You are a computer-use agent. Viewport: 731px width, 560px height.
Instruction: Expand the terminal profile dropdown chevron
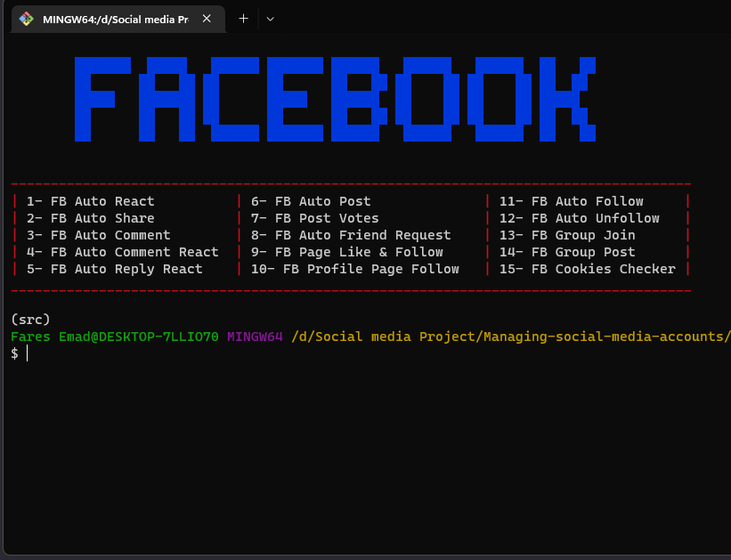tap(270, 19)
